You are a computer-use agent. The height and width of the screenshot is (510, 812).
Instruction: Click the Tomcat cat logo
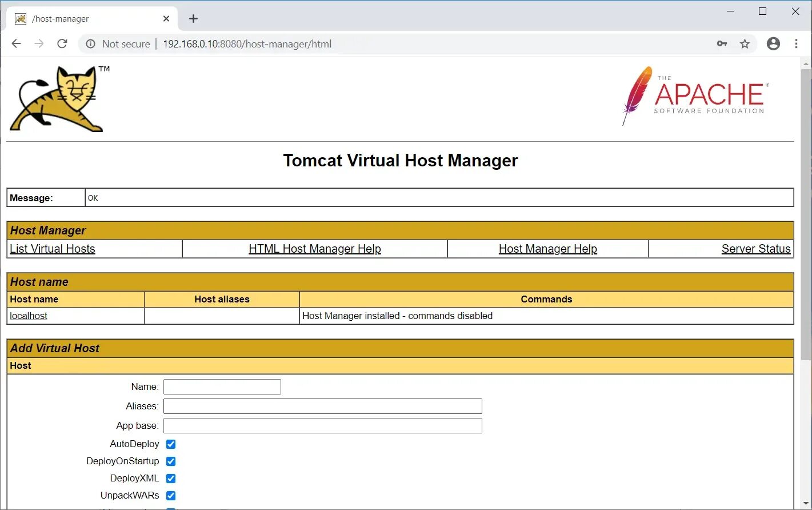59,99
